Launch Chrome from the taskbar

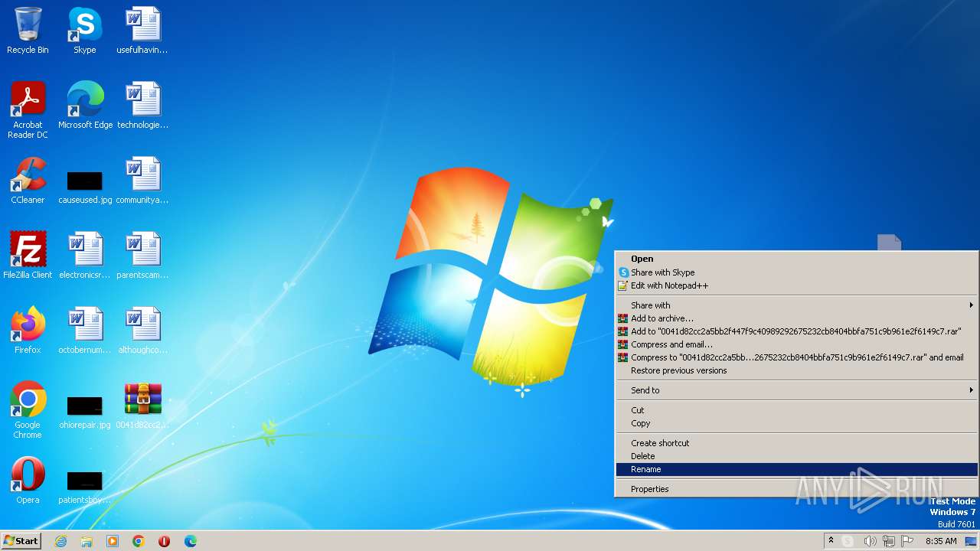point(139,541)
